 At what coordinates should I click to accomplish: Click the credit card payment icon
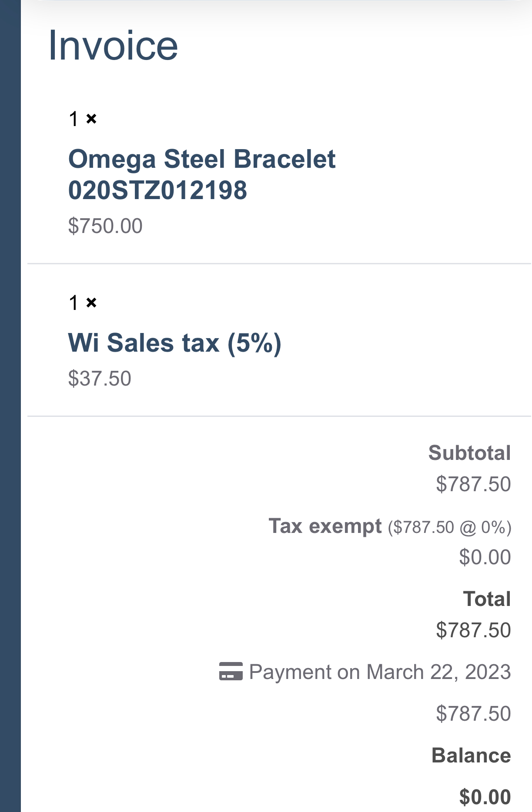click(x=231, y=672)
